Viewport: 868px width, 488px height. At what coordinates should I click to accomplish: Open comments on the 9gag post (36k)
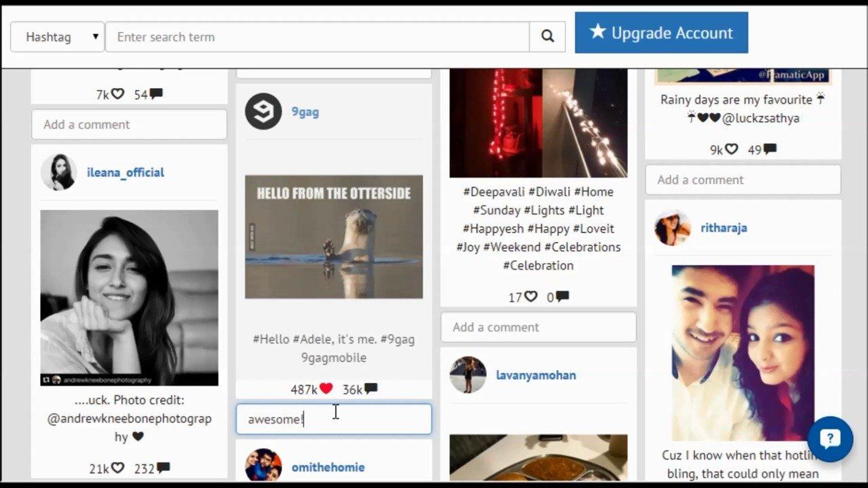pyautogui.click(x=370, y=389)
